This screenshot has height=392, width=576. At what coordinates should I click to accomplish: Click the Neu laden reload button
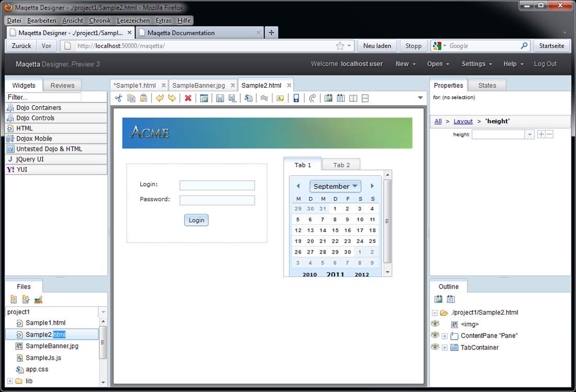click(377, 46)
